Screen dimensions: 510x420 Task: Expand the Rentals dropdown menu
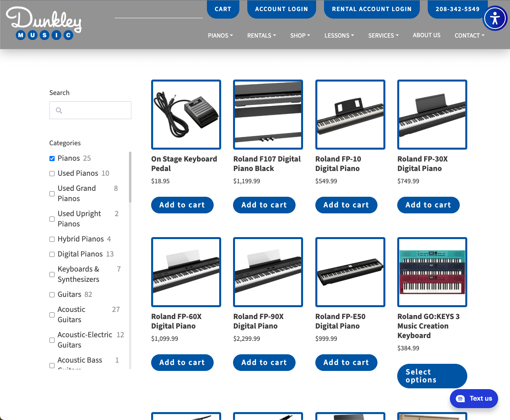(261, 36)
